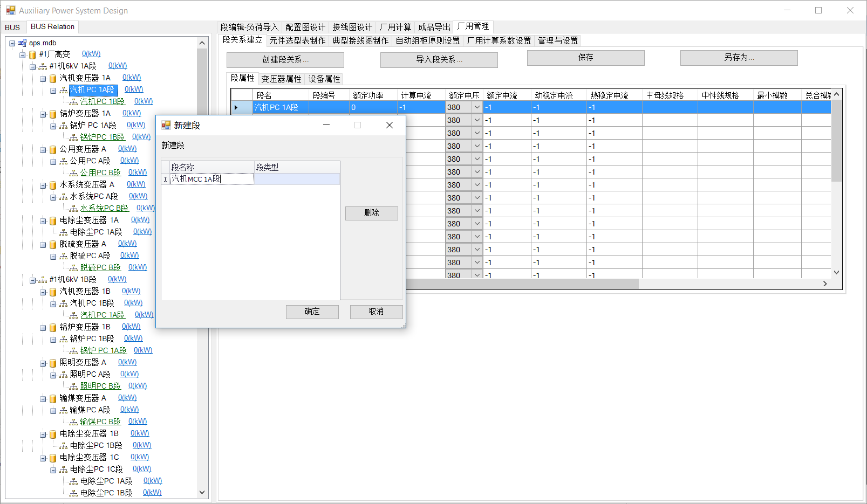Select the green 公用PC B段 tree entry
This screenshot has width=867, height=504.
click(100, 172)
